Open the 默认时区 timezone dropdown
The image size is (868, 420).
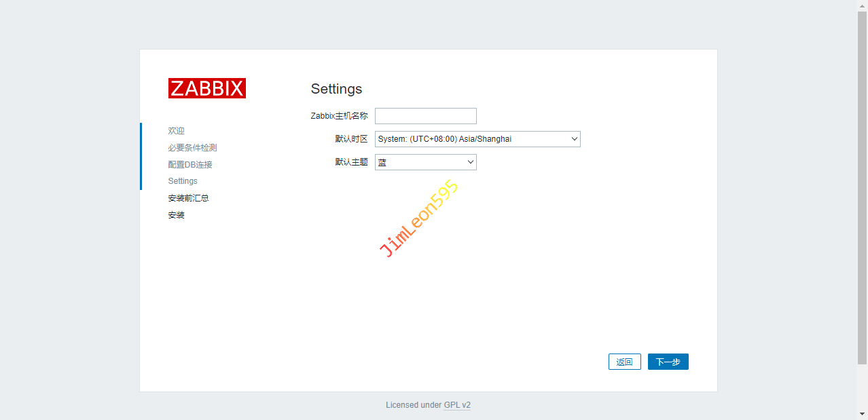477,139
